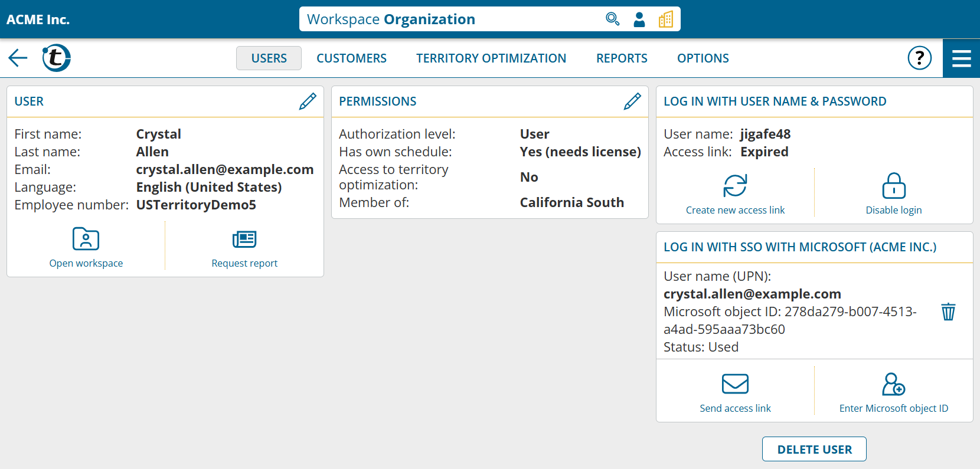Delete the Microsoft SSO login trash icon

(x=948, y=311)
